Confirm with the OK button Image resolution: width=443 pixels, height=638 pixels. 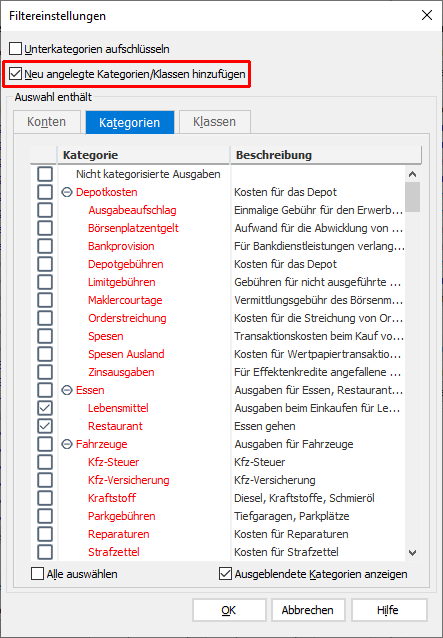click(229, 610)
